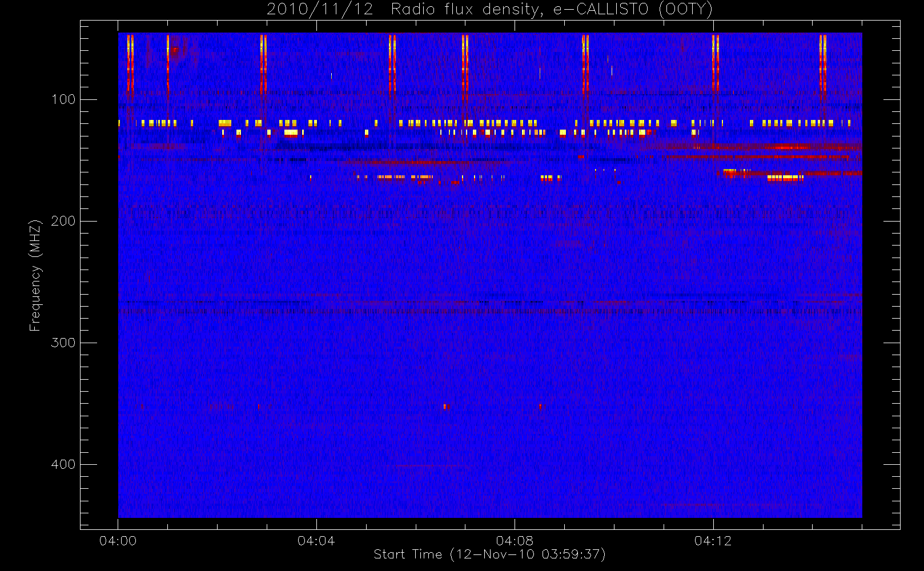This screenshot has height=571, width=924.
Task: Click the 200 MHz frequency tick label
Action: 63,221
